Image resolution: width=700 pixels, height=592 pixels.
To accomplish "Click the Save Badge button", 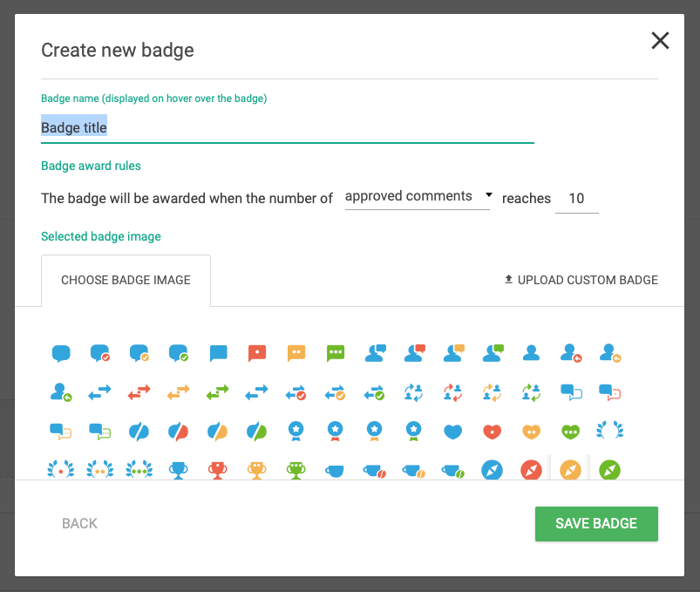I will coord(596,523).
